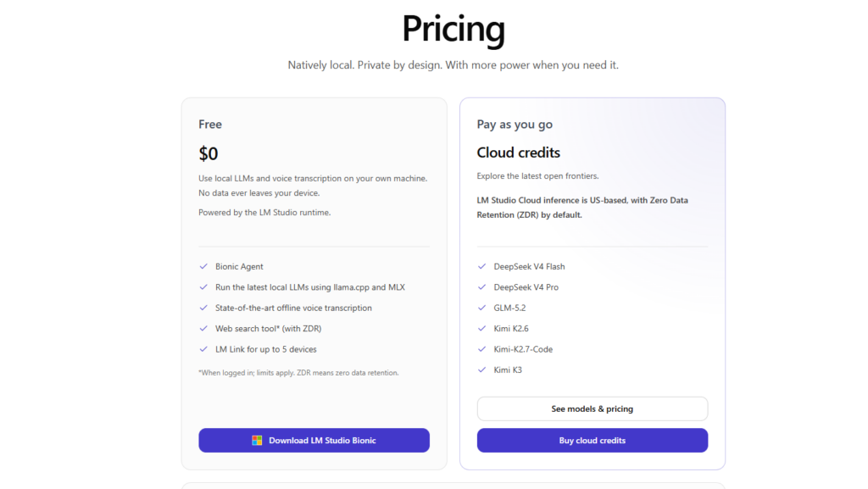The height and width of the screenshot is (489, 868).
Task: Click the checkmark next to GLM-5.2
Action: click(481, 308)
